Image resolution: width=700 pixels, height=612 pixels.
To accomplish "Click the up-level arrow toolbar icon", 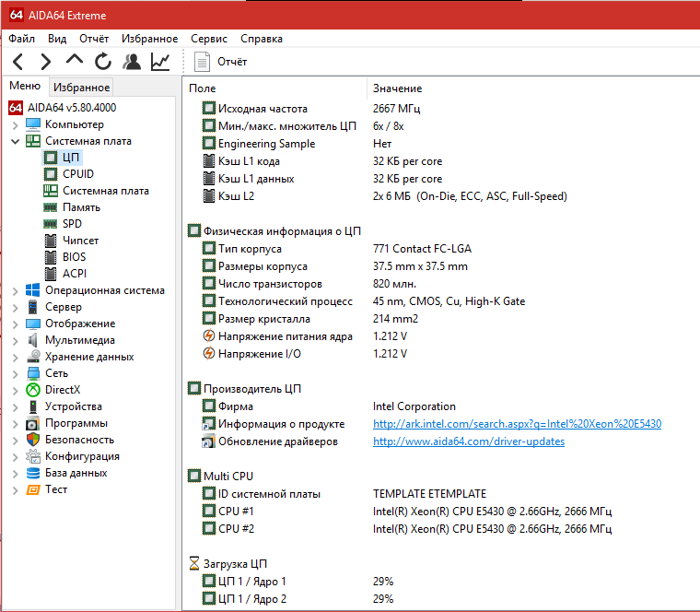I will tap(74, 59).
